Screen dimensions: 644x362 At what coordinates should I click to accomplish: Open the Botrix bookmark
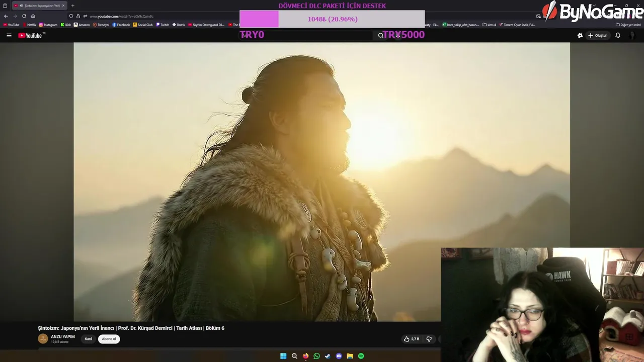click(x=179, y=25)
